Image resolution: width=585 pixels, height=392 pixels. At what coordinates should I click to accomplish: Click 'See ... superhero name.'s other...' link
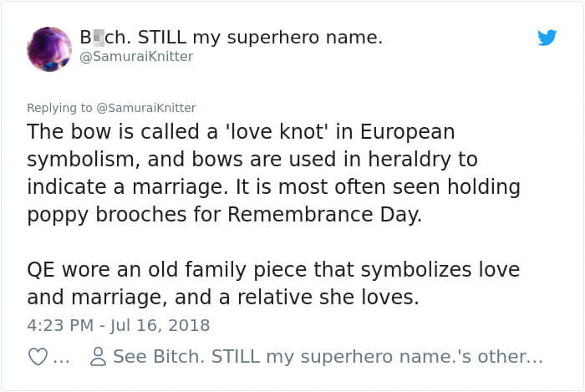(328, 357)
